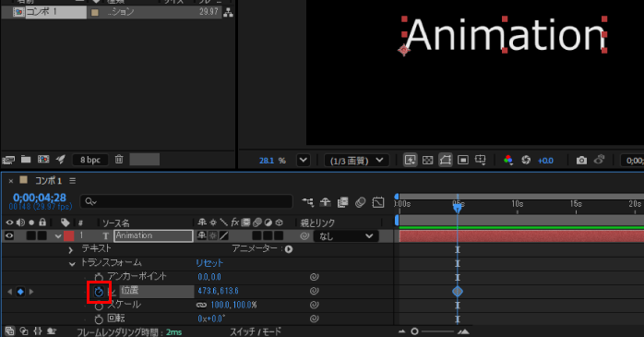Click parent pick whip for Animation layer
The image size is (644, 337).
coord(304,236)
